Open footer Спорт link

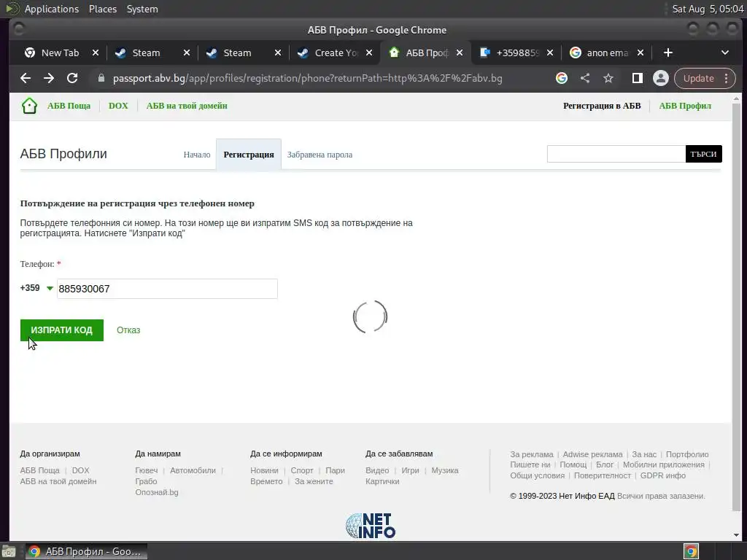click(x=302, y=470)
